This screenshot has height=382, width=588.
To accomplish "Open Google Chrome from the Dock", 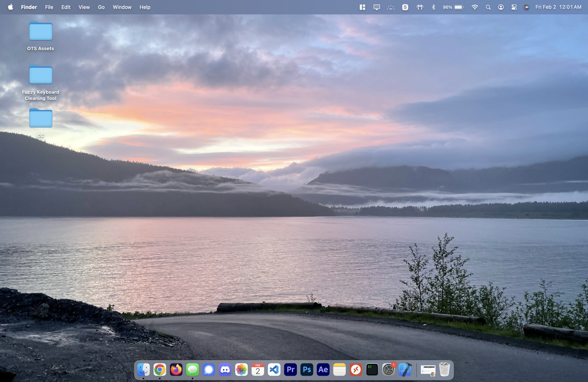I will pyautogui.click(x=160, y=370).
